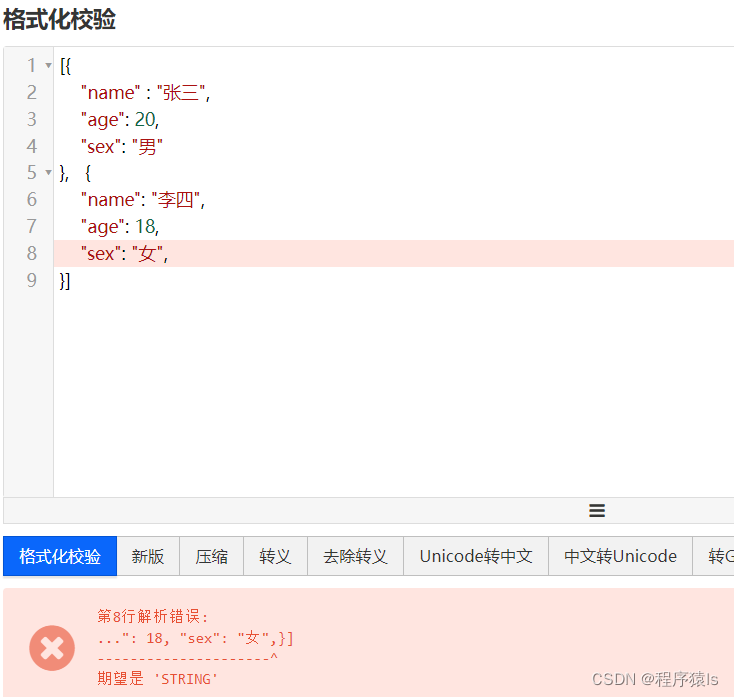This screenshot has height=697, width=734.
Task: Click the hamburger resize handle icon
Action: coord(597,510)
